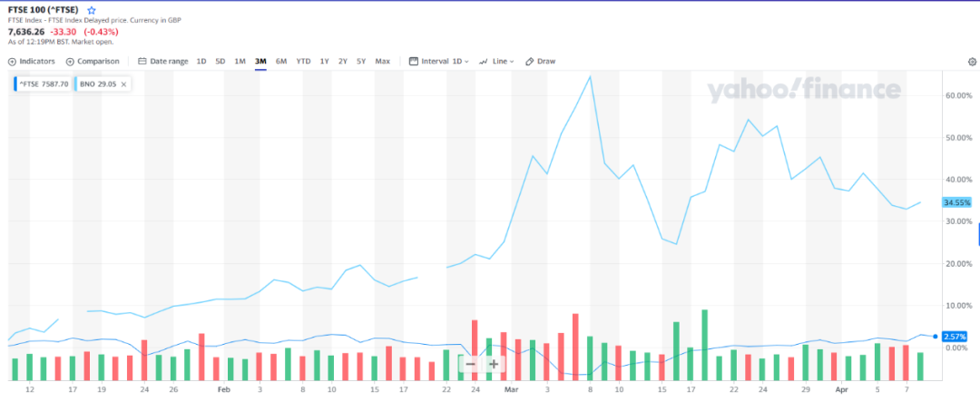This screenshot has height=402, width=980.
Task: Activate the Draw tool
Action: [540, 62]
